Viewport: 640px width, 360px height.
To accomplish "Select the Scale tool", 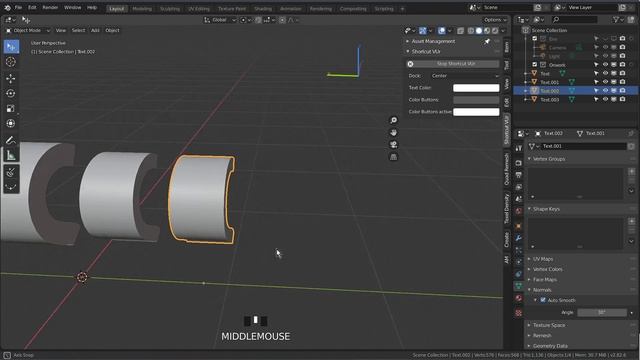I will (11, 108).
